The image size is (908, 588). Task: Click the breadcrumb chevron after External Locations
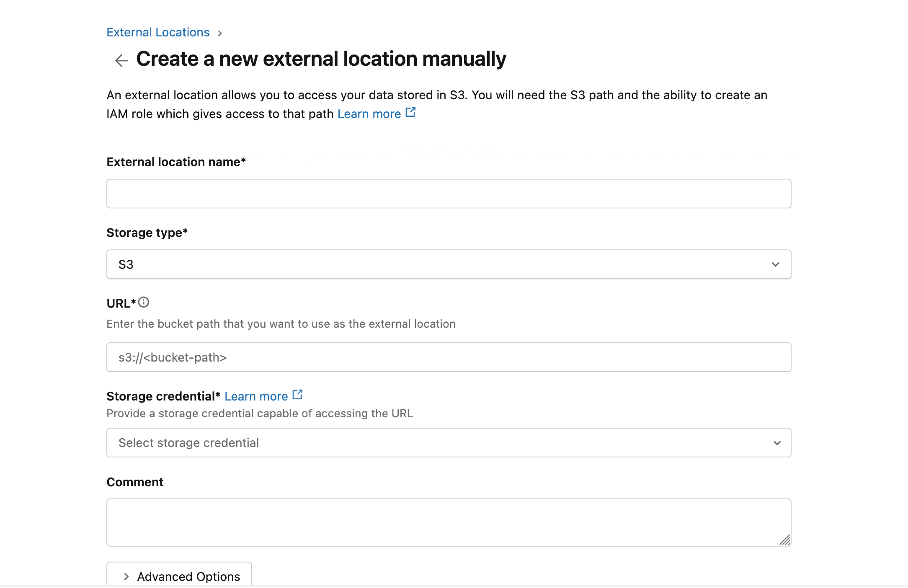(x=221, y=33)
